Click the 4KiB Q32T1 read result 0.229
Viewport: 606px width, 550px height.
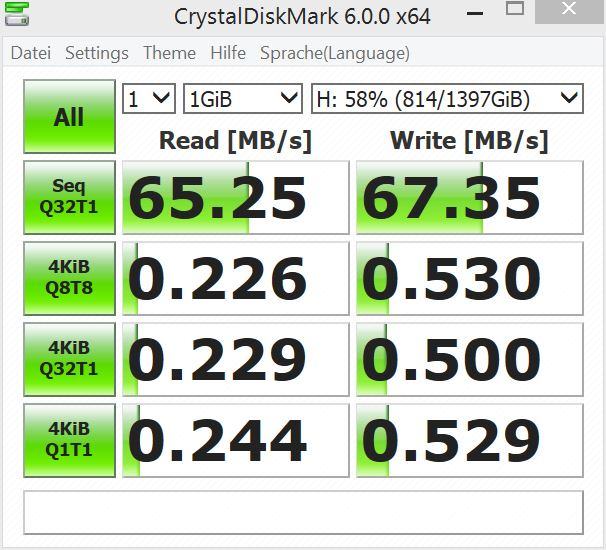tap(236, 359)
